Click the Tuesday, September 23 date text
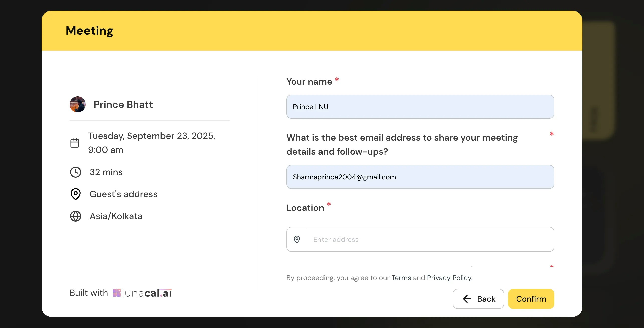Viewport: 644px width, 328px height. [x=151, y=136]
